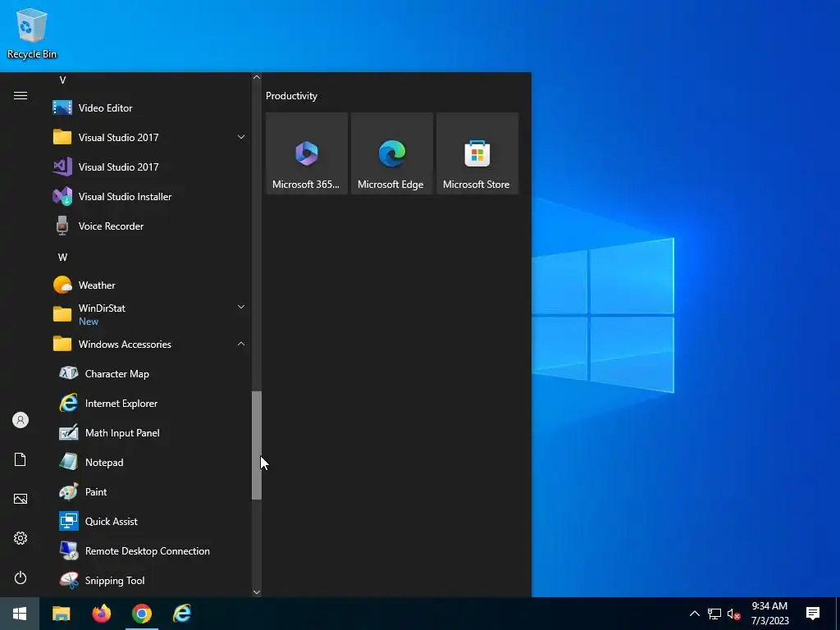This screenshot has width=840, height=630.
Task: Open Settings gear in the Start sidebar
Action: click(21, 538)
